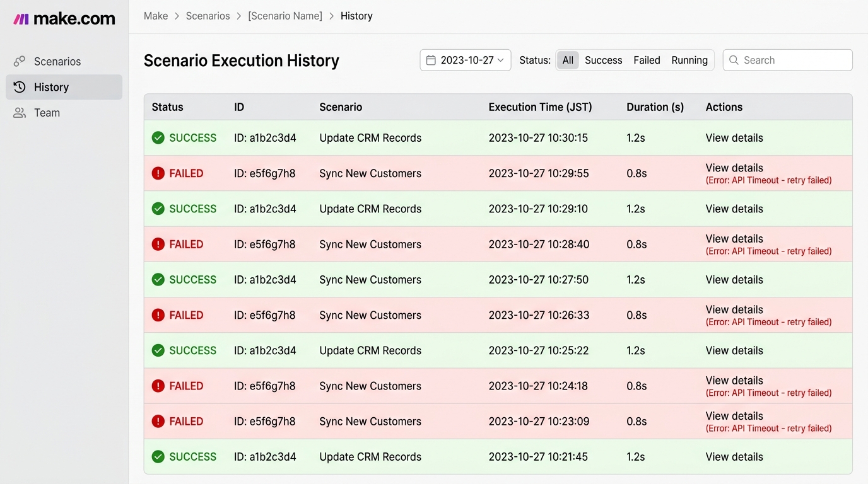Image resolution: width=868 pixels, height=484 pixels.
Task: Click red failed alert icon for 10:29:55 run
Action: [158, 173]
